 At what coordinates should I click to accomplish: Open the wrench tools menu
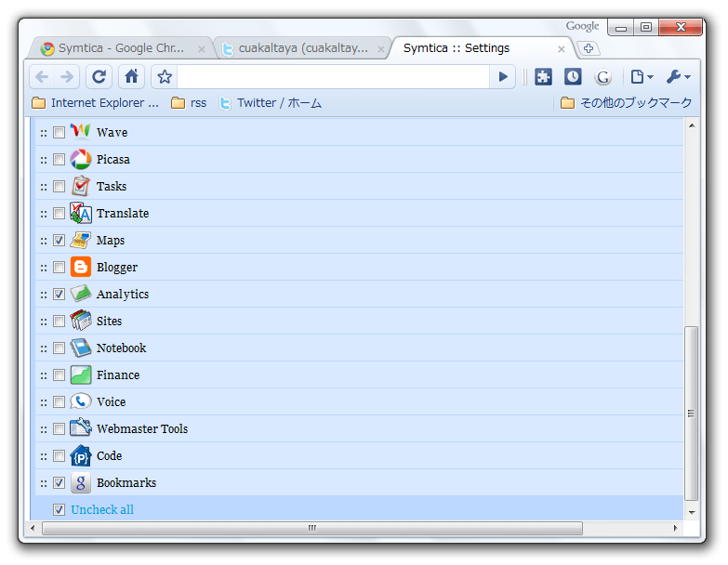pyautogui.click(x=679, y=76)
